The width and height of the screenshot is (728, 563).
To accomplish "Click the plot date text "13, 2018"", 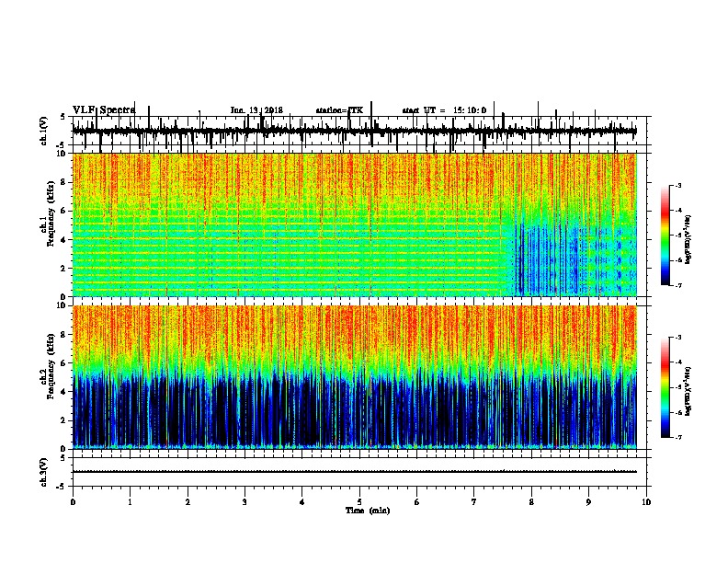I will pyautogui.click(x=266, y=110).
